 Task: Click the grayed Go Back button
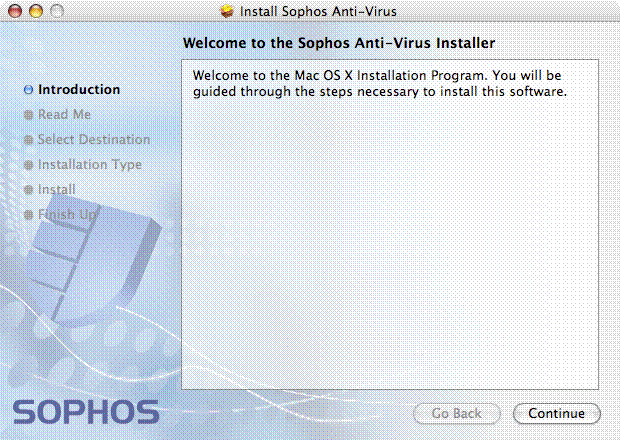[457, 414]
